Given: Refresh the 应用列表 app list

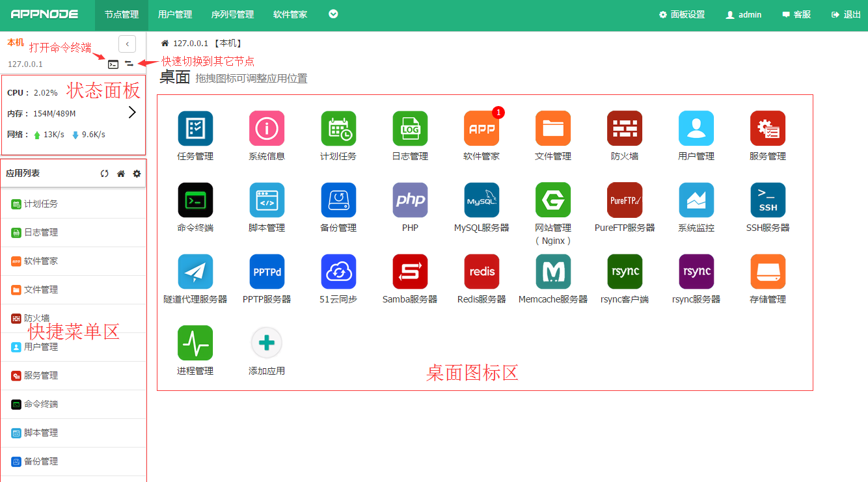Looking at the screenshot, I should [104, 174].
